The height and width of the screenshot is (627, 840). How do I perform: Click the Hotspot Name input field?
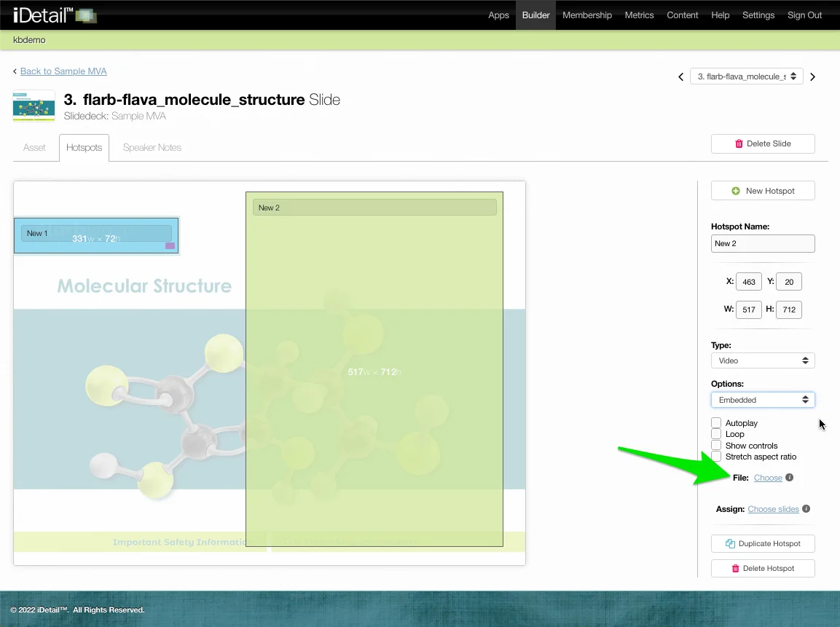point(763,244)
